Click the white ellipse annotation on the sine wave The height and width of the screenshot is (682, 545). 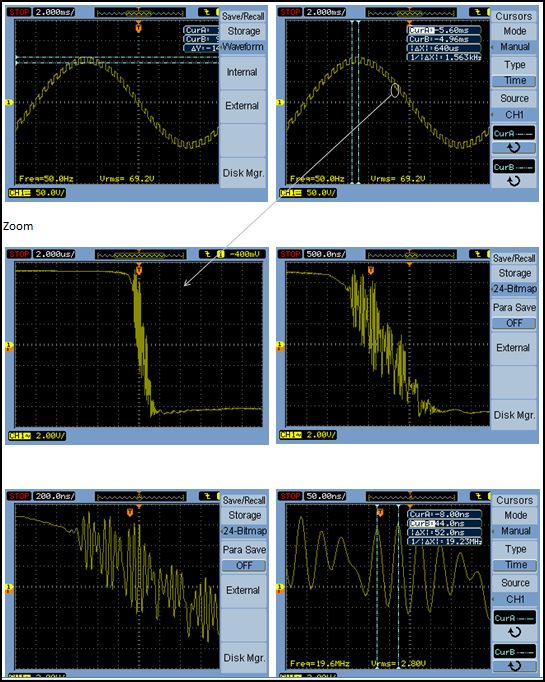pyautogui.click(x=395, y=90)
